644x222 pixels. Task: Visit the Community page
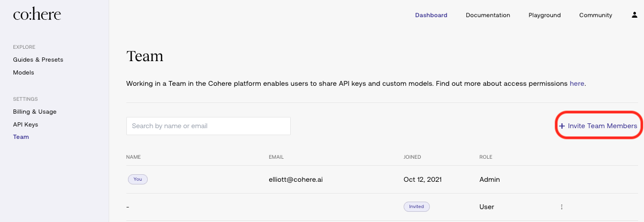[595, 15]
